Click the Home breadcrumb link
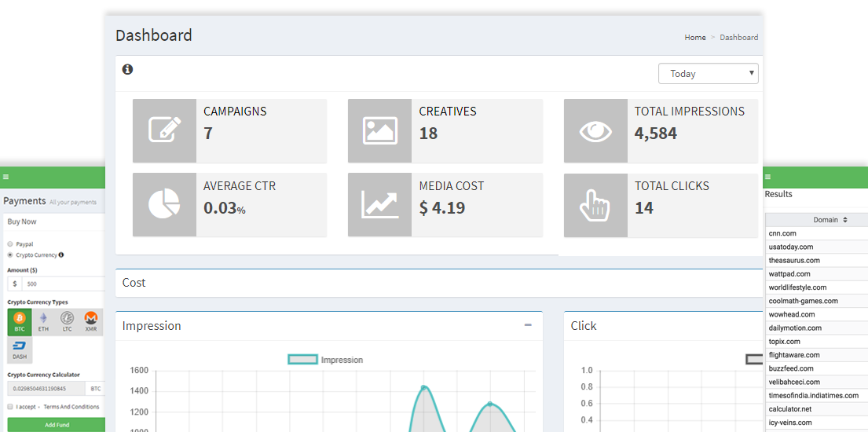The image size is (868, 432). (694, 37)
